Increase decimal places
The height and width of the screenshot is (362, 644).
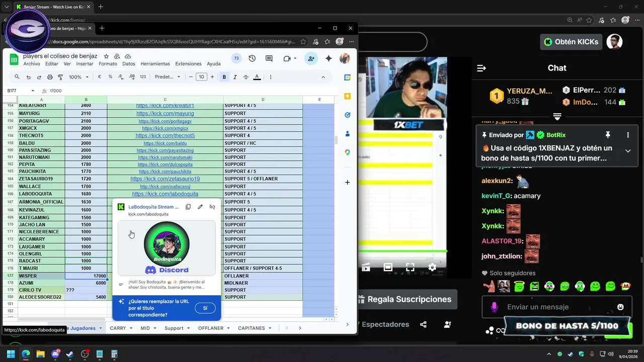(132, 77)
